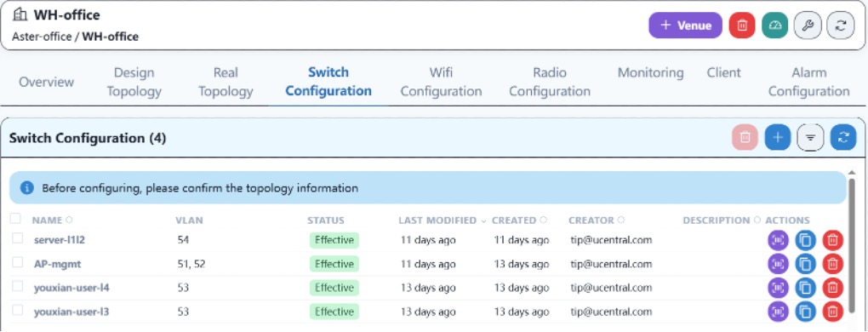
Task: Copy the AP-mgmt configuration
Action: coord(805,264)
